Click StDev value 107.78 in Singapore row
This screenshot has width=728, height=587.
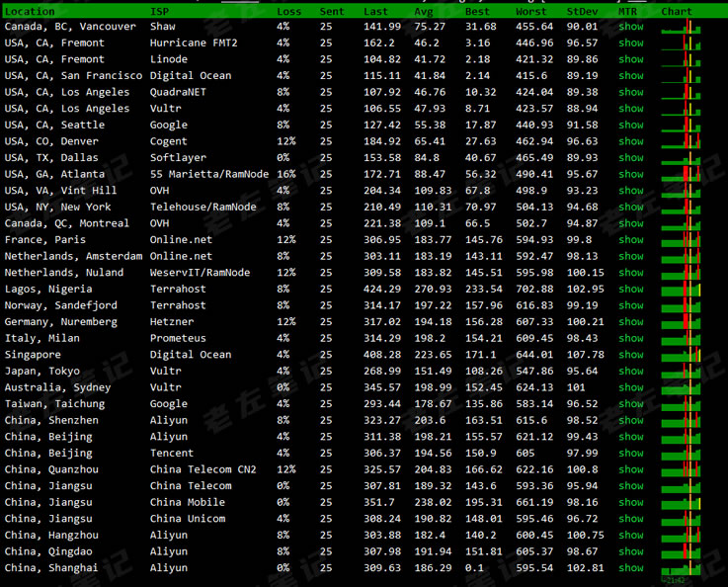(586, 355)
